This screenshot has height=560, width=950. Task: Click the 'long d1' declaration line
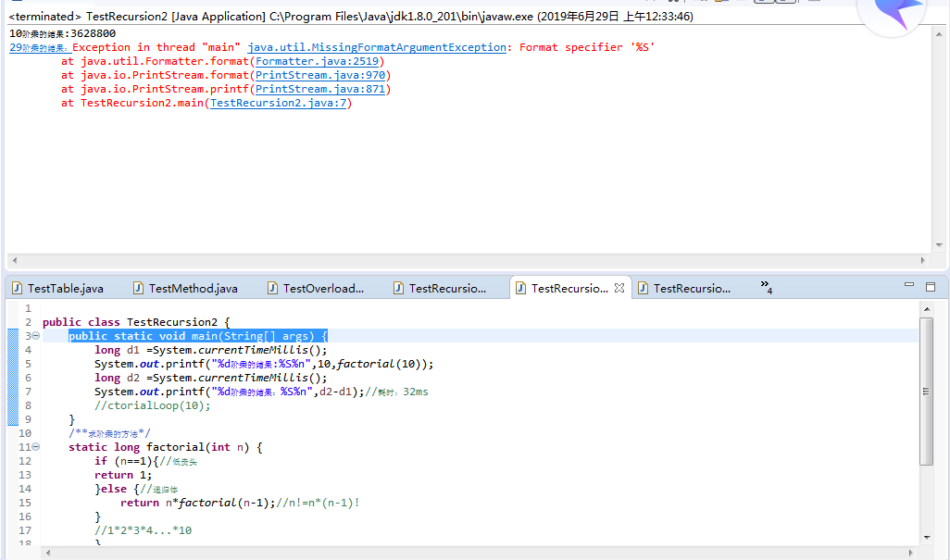[x=210, y=350]
